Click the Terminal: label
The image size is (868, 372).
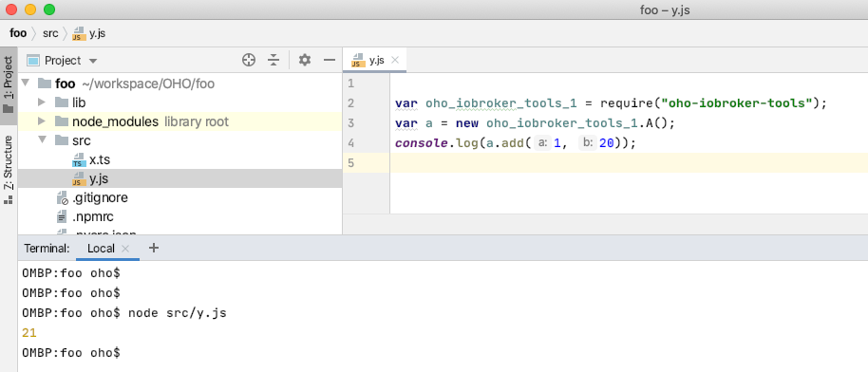click(x=47, y=249)
